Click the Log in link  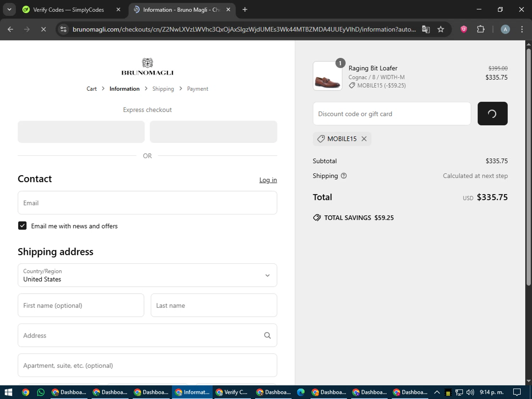268,180
